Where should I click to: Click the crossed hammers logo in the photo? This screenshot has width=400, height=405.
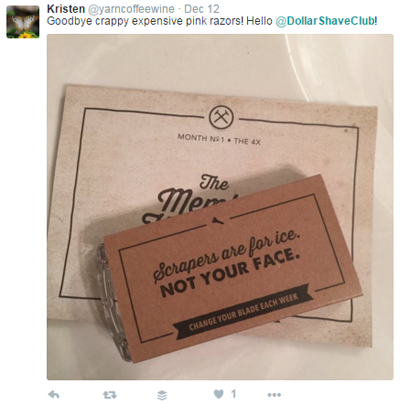[221, 117]
